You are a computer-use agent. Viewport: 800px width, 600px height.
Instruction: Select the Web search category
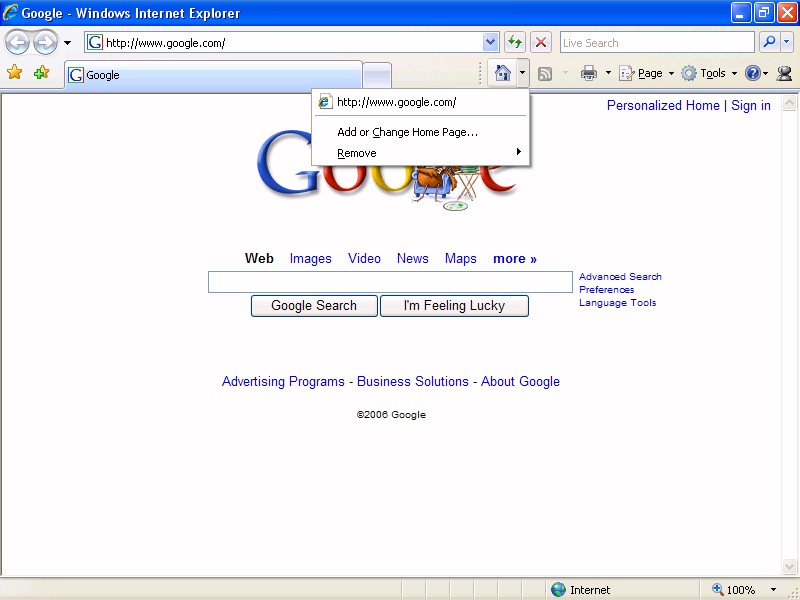259,259
